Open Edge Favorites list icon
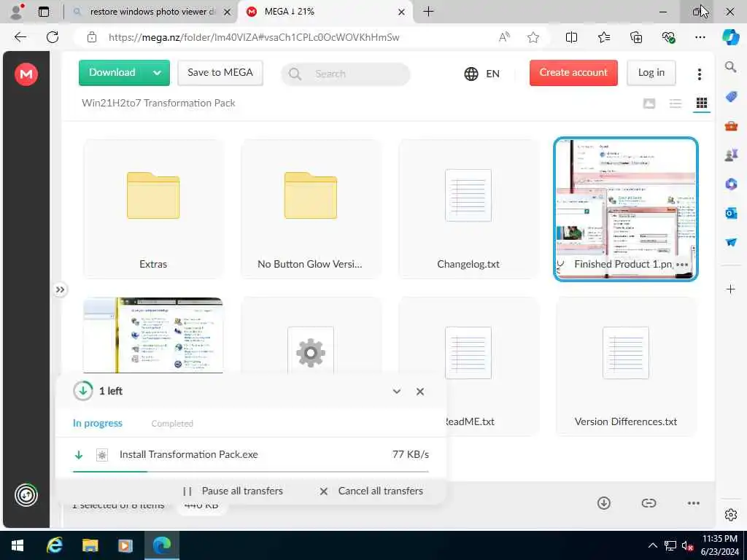Image resolution: width=747 pixels, height=560 pixels. click(x=603, y=37)
